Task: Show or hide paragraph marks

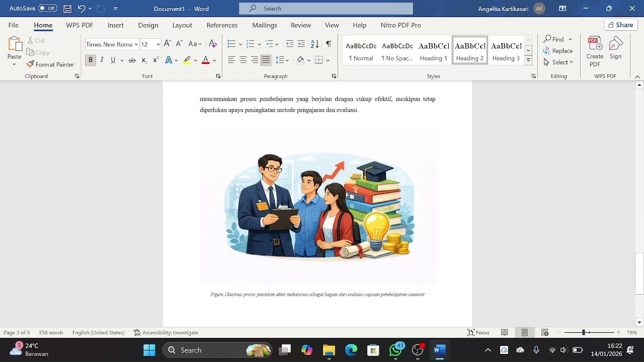Action: (x=329, y=44)
